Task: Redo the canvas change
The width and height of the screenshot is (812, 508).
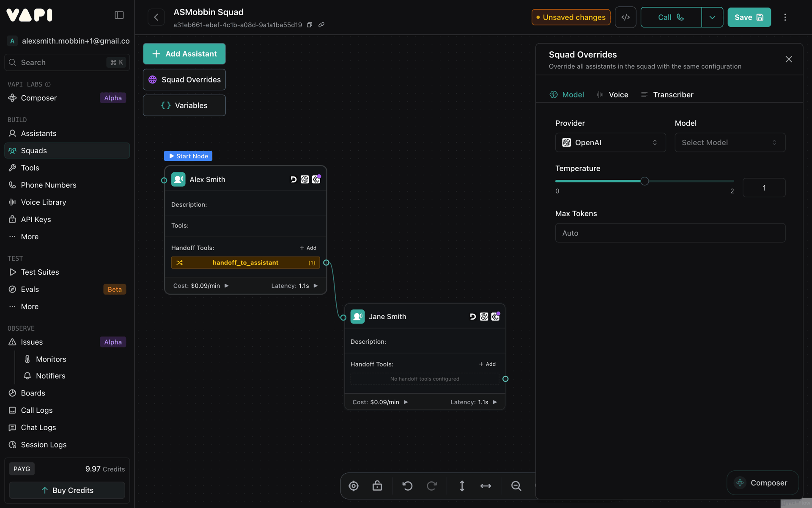Action: 432,486
